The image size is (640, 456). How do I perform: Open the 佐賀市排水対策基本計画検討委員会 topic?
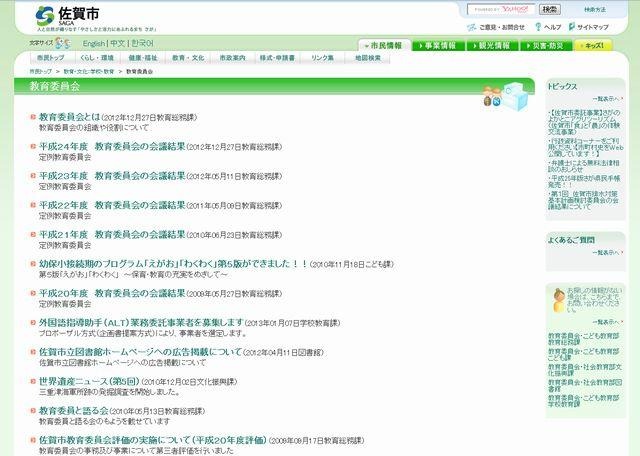pyautogui.click(x=583, y=200)
